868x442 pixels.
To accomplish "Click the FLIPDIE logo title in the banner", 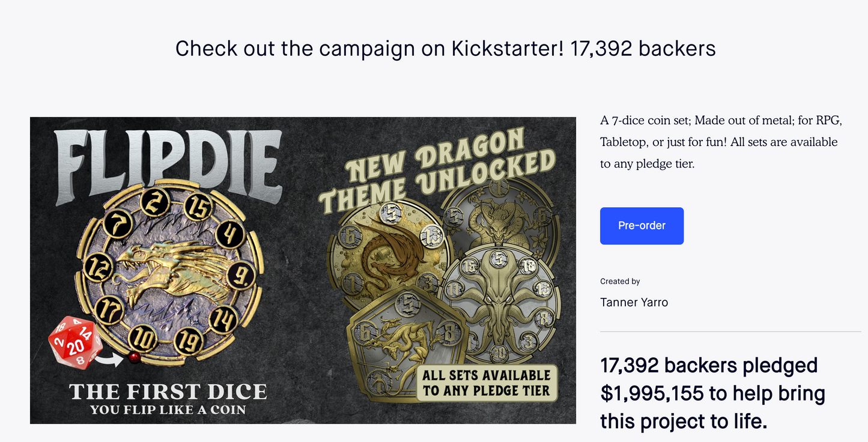I will tap(168, 159).
